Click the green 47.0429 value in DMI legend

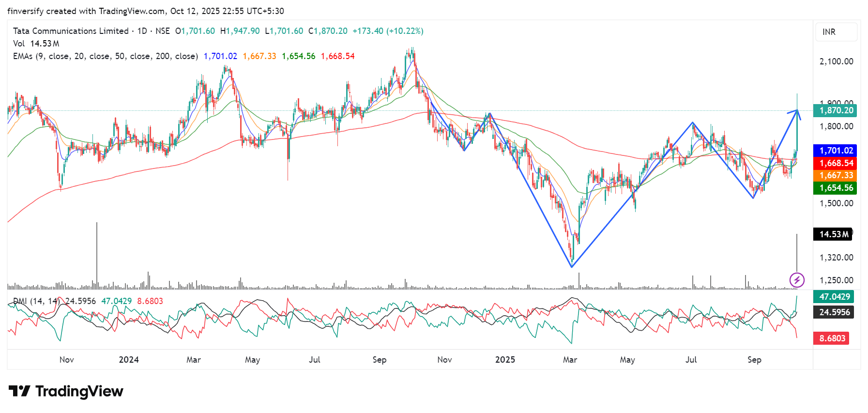tap(117, 301)
